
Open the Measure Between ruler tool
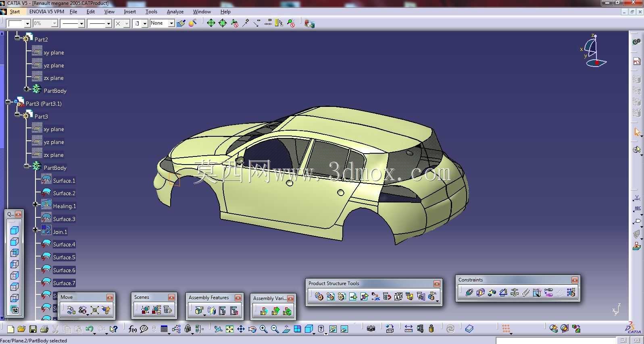point(408,329)
